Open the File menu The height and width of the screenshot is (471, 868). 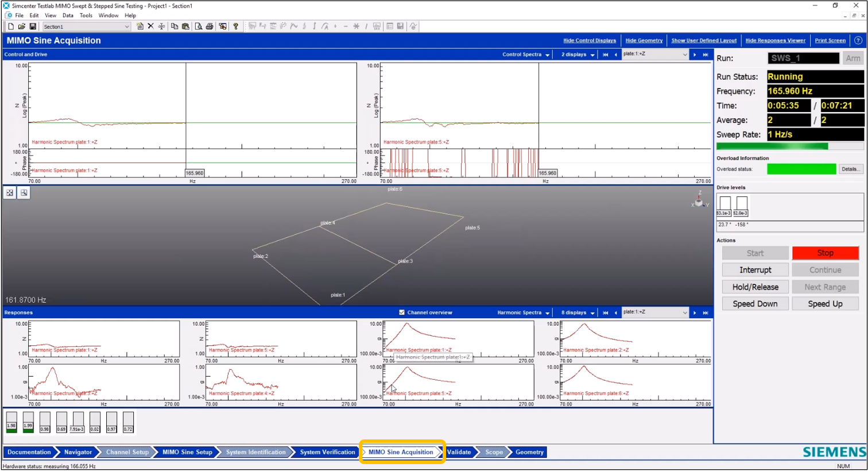point(20,16)
